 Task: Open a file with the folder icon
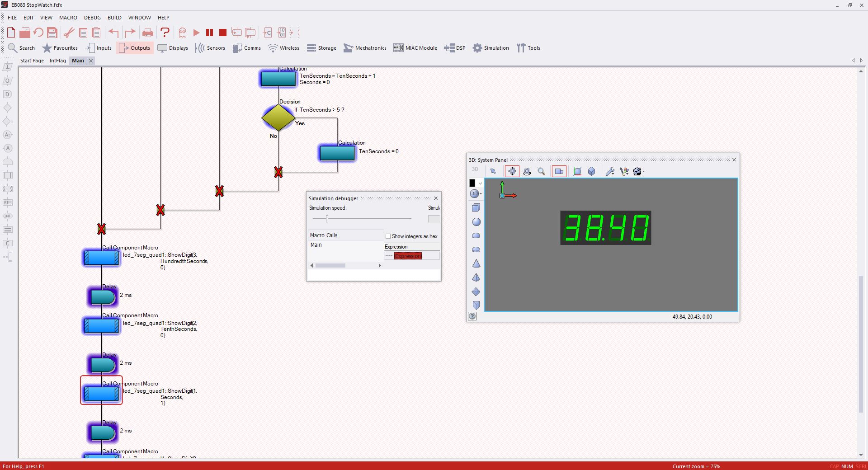[x=25, y=33]
